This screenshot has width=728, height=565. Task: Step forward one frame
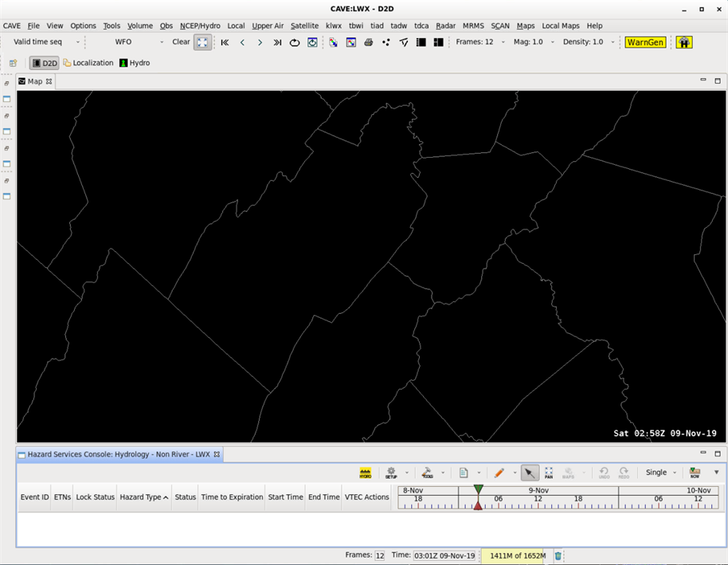260,42
